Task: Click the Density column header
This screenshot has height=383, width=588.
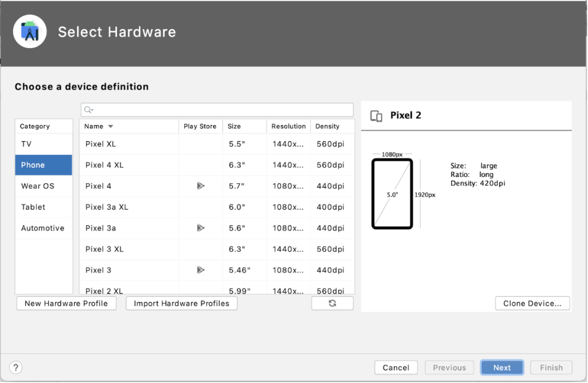Action: coord(327,126)
